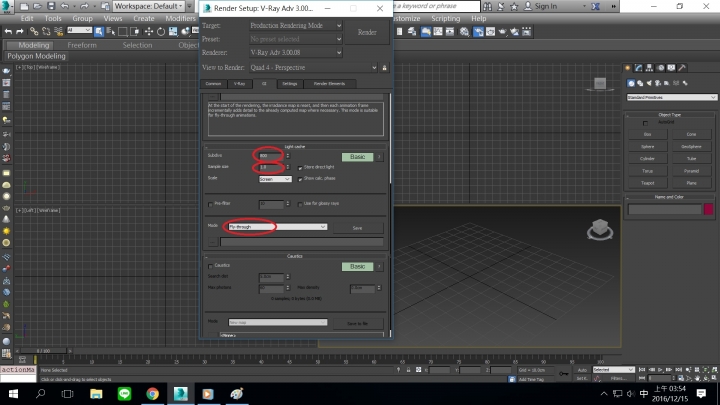720x405 pixels.
Task: Click the Auto key toggle near the timeline
Action: coord(582,370)
